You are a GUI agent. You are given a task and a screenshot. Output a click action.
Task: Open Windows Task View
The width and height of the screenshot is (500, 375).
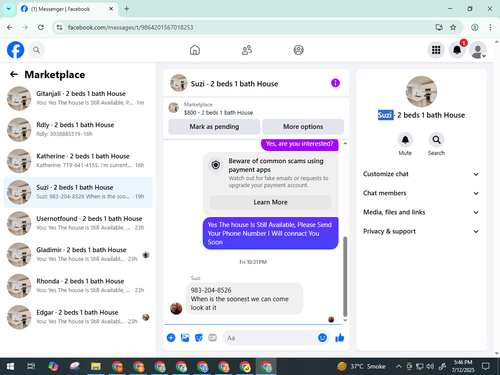click(31, 367)
